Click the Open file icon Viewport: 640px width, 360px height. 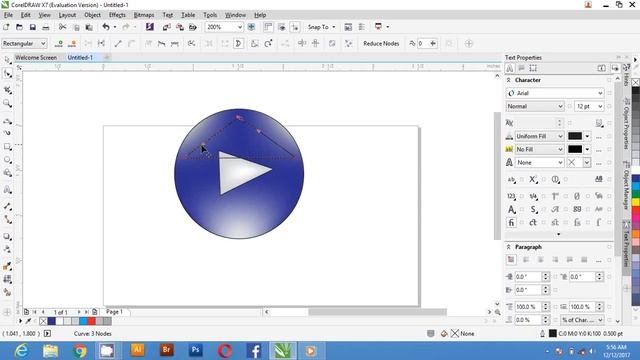coord(19,27)
